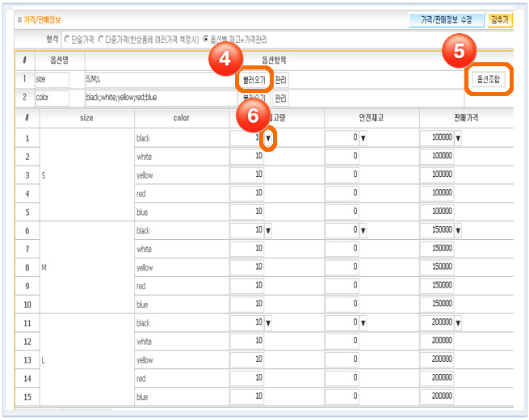Image resolution: width=529 pixels, height=420 pixels.
Task: Click the 옵션조합 button
Action: click(x=488, y=79)
